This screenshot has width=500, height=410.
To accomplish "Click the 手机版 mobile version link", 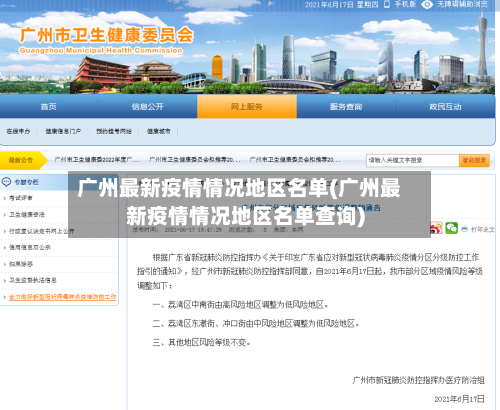I will pyautogui.click(x=405, y=4).
